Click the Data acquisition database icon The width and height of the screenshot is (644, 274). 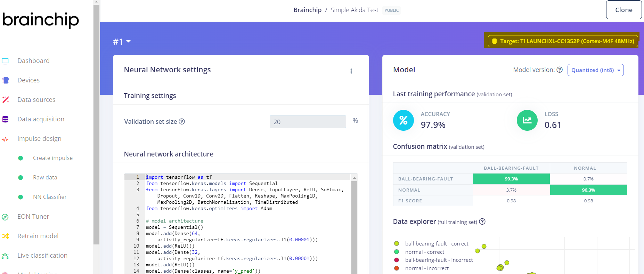[5, 119]
